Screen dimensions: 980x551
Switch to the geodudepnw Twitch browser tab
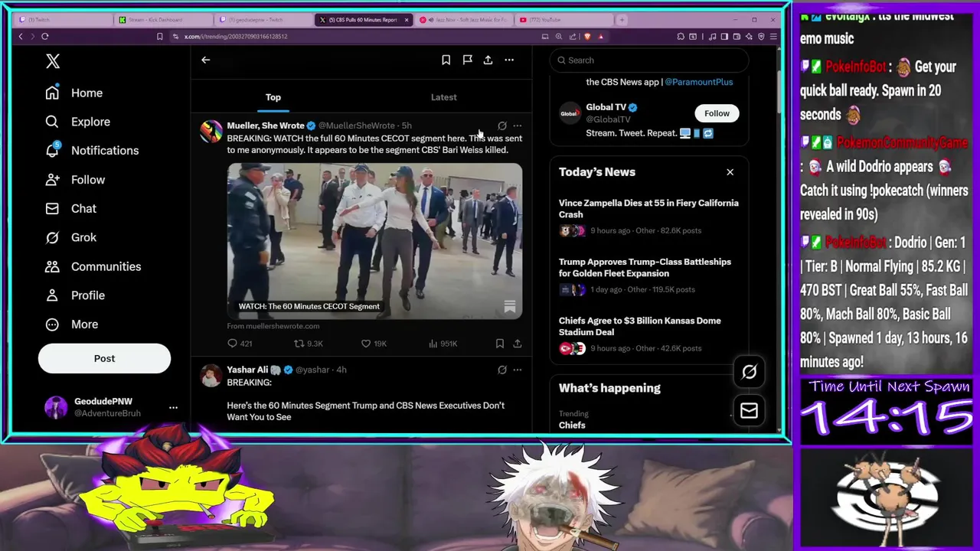262,20
